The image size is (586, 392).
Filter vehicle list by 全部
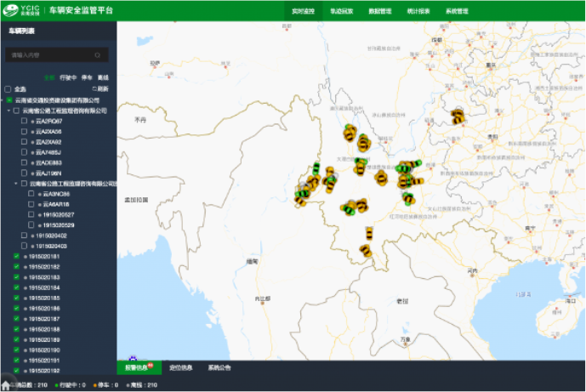49,77
